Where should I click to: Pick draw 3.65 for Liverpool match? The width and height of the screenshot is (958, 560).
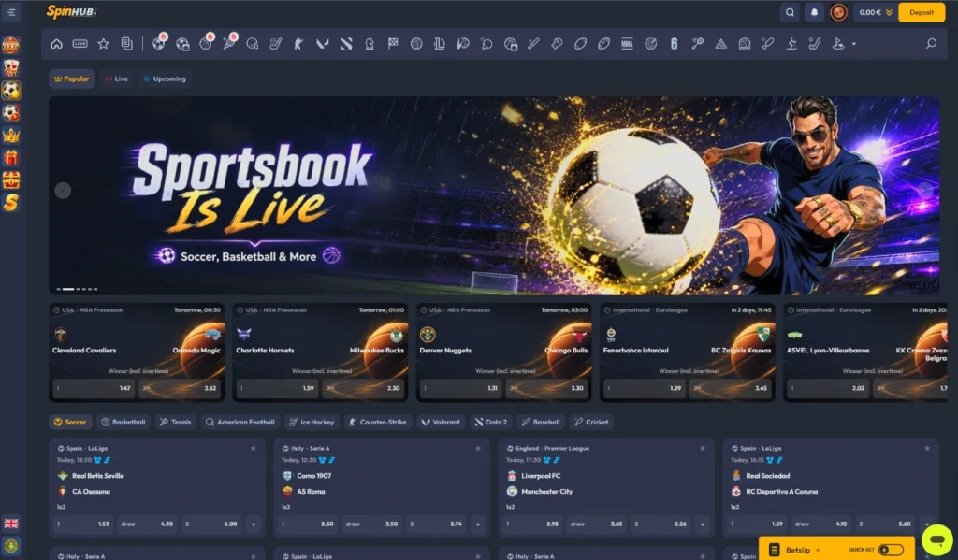tap(596, 524)
